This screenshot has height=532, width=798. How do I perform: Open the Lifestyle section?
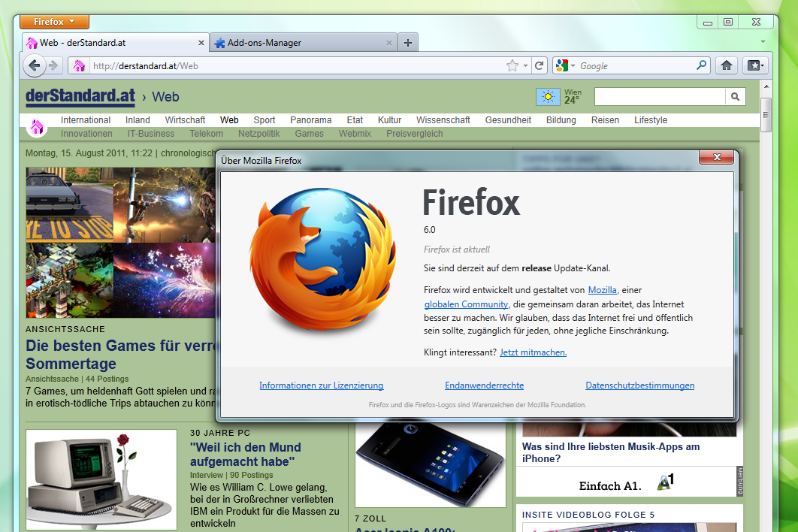coord(651,120)
